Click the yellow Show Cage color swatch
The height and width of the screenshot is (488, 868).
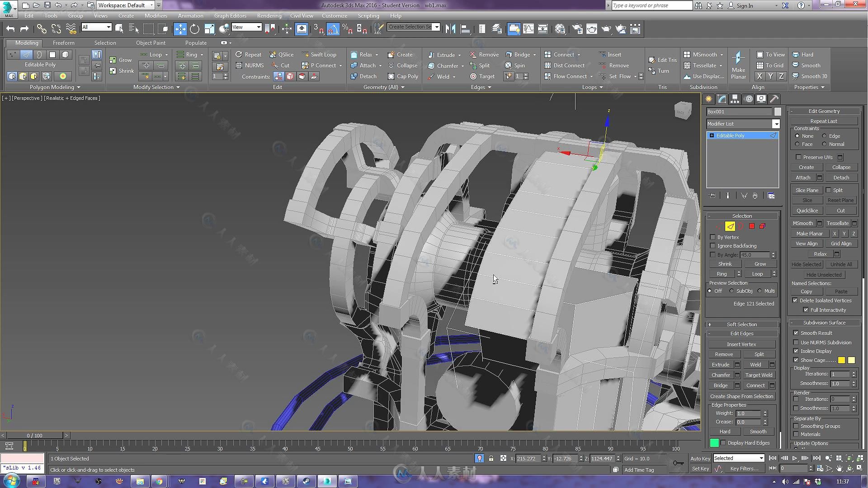click(x=841, y=360)
